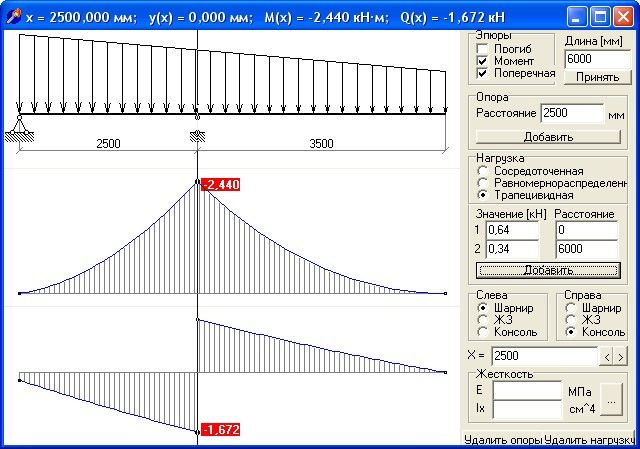This screenshot has height=449, width=640.
Task: Step X position right with the > arrow
Action: tap(620, 357)
